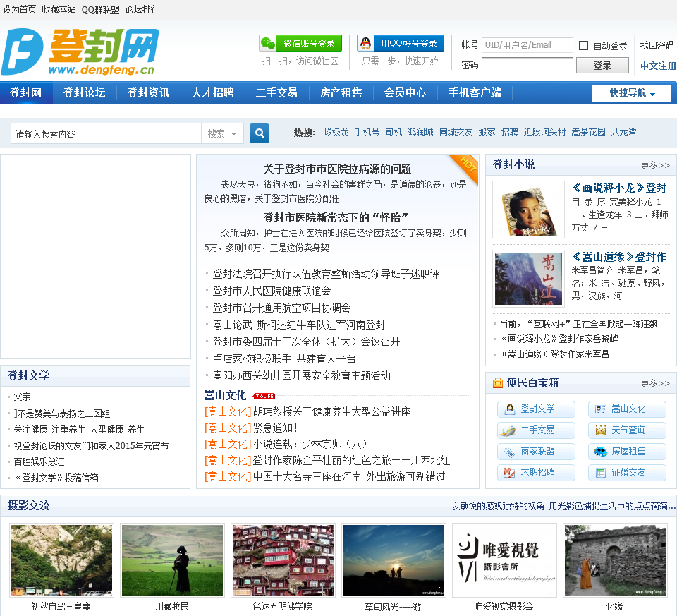This screenshot has width=677, height=616.
Task: Open photo thumbnail 色达五明佛学院
Action: [283, 560]
